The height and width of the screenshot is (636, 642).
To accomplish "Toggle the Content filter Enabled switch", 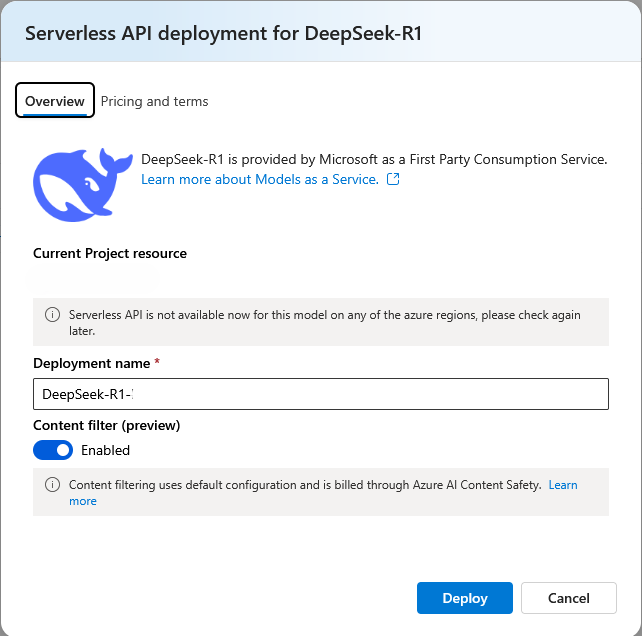I will pos(53,450).
